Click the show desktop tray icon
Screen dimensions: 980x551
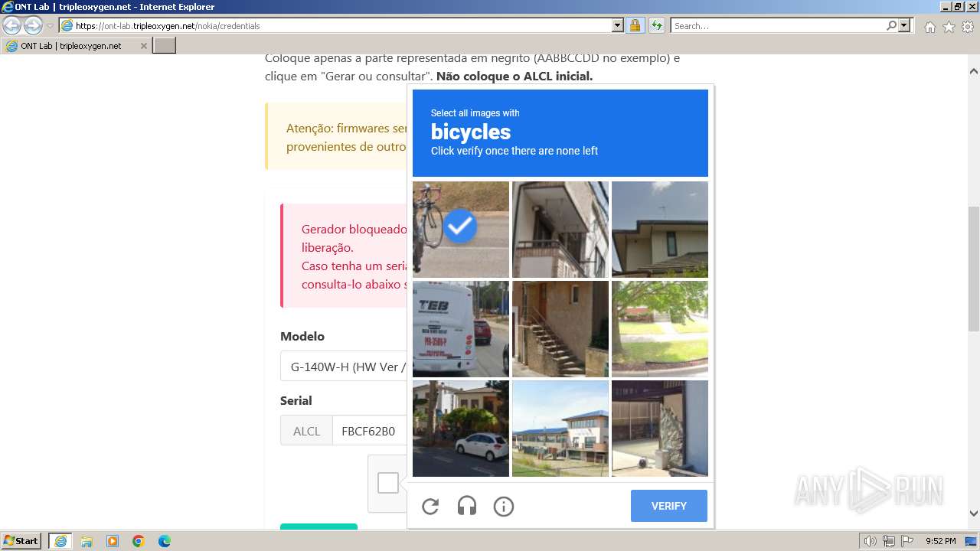click(972, 541)
